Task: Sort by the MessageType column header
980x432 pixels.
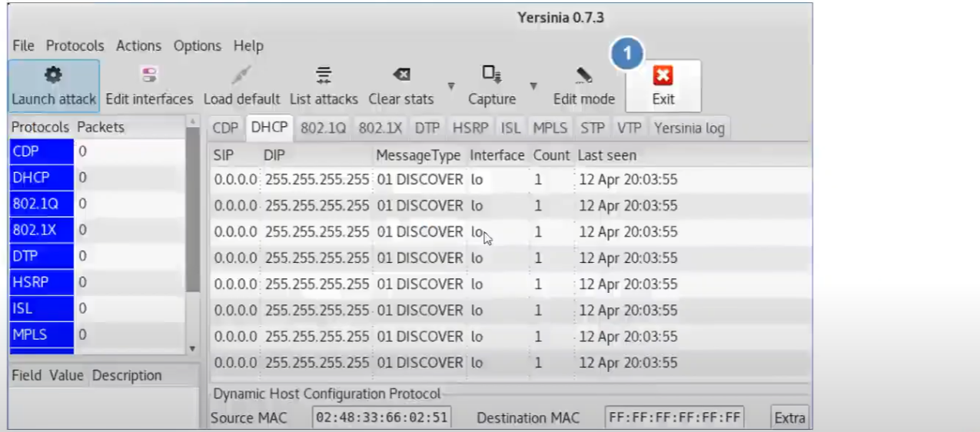Action: [419, 155]
